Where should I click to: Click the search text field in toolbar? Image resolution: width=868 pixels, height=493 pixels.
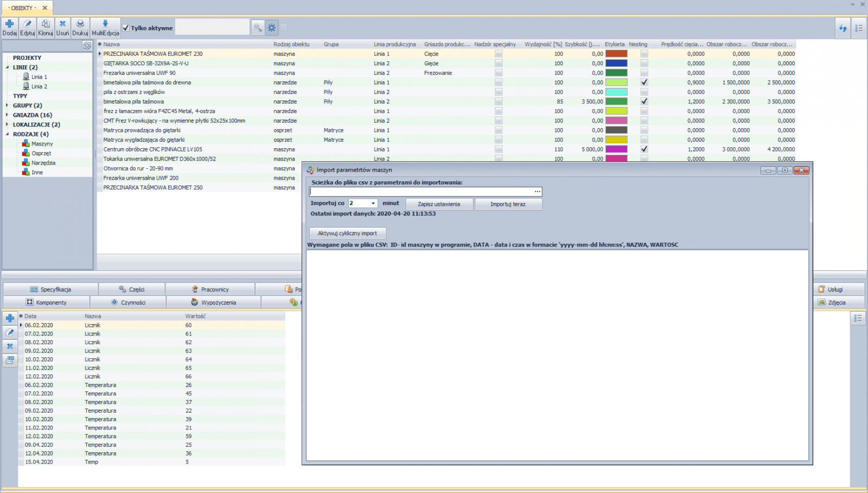click(x=212, y=27)
